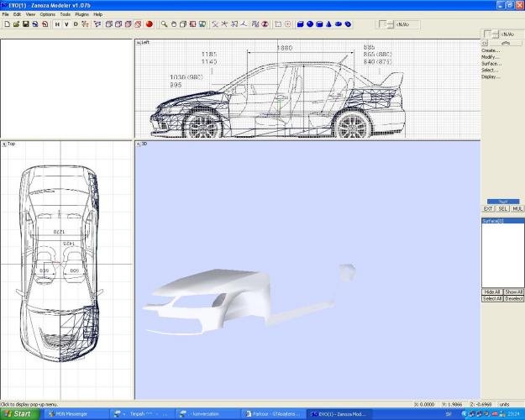Switch to MSN Messenger in the taskbar

pos(67,414)
